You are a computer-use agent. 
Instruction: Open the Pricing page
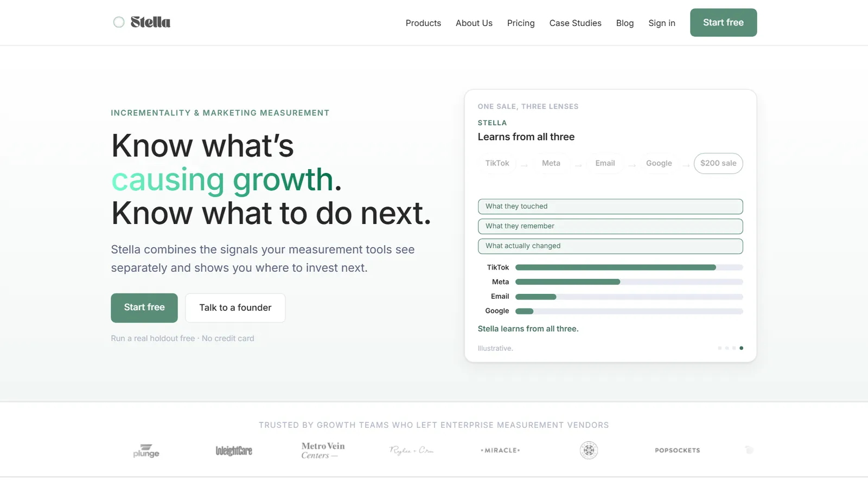tap(521, 23)
